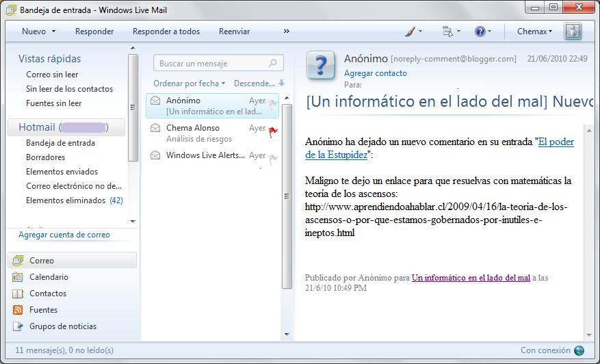
Task: Expand toolbar overflow chevron
Action: coord(286,31)
